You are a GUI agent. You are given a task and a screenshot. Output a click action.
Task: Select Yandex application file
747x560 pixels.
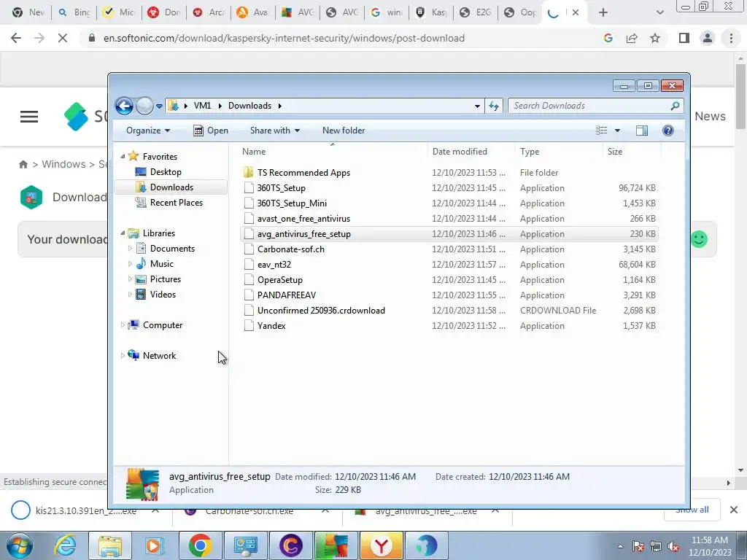click(271, 326)
